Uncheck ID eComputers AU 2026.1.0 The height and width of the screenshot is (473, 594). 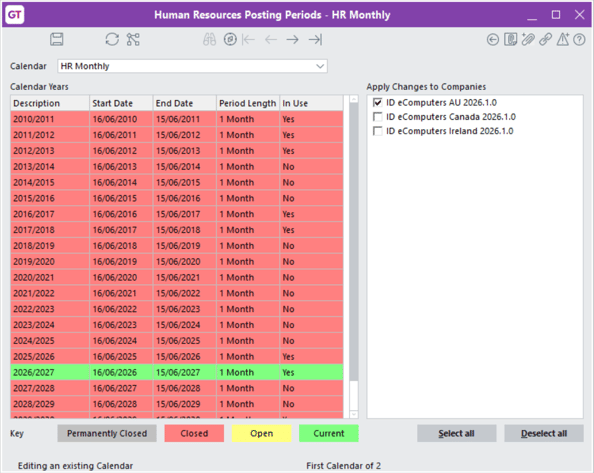tap(377, 103)
